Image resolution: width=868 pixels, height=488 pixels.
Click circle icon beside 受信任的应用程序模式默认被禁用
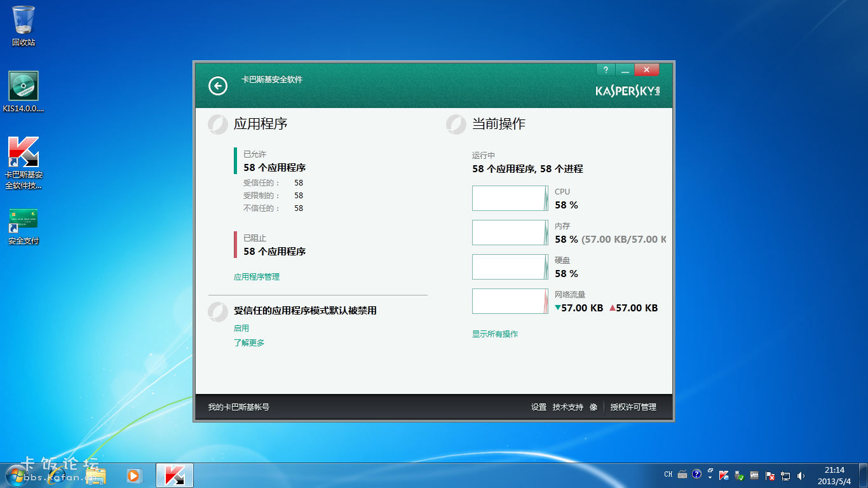tap(218, 311)
